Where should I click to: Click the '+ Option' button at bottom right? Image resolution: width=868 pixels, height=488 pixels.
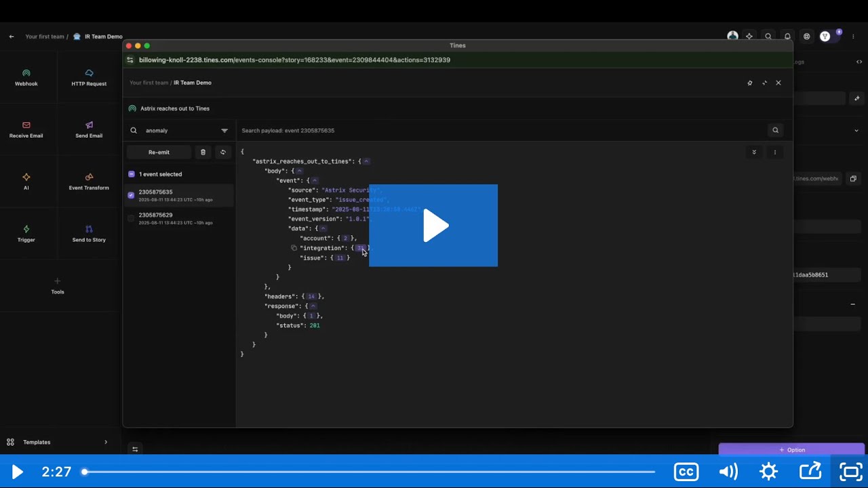point(791,449)
